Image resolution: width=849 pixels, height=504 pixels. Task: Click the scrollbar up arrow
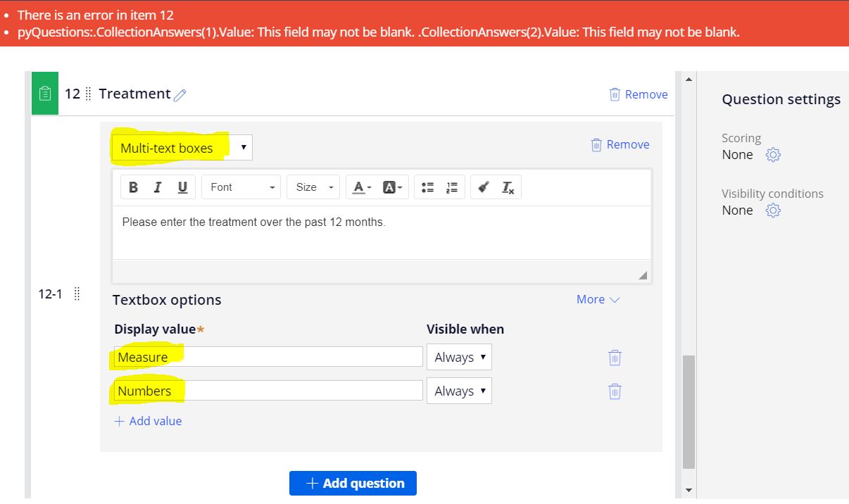(688, 78)
